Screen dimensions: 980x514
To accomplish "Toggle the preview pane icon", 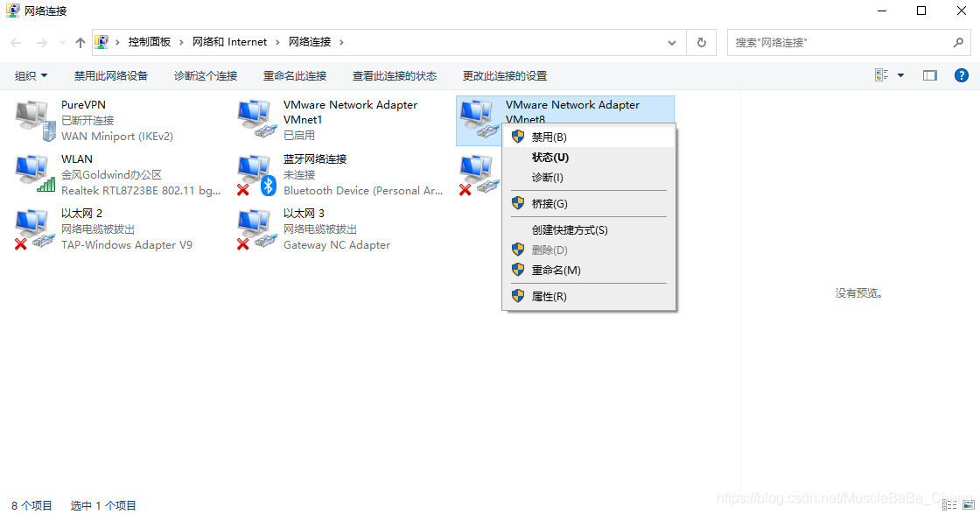I will click(930, 75).
